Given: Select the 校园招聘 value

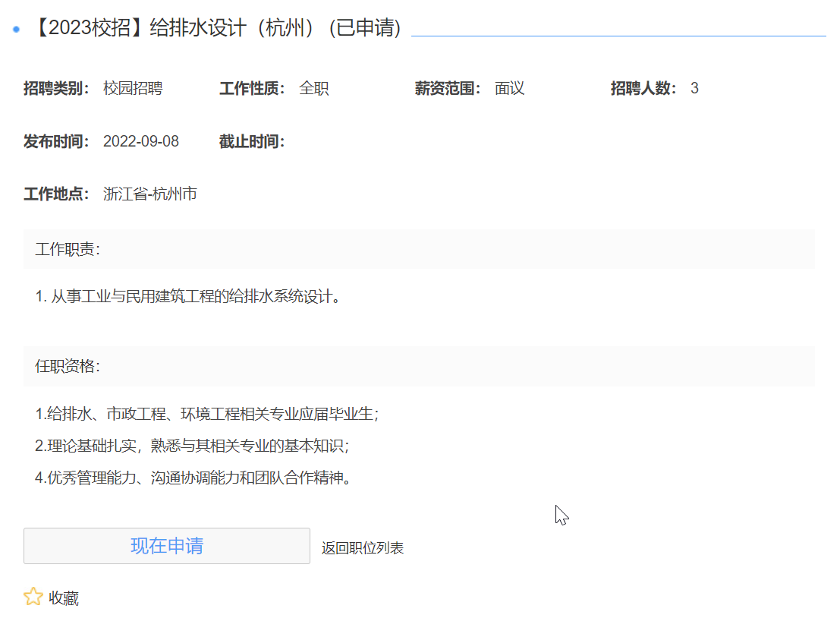Looking at the screenshot, I should pos(133,88).
